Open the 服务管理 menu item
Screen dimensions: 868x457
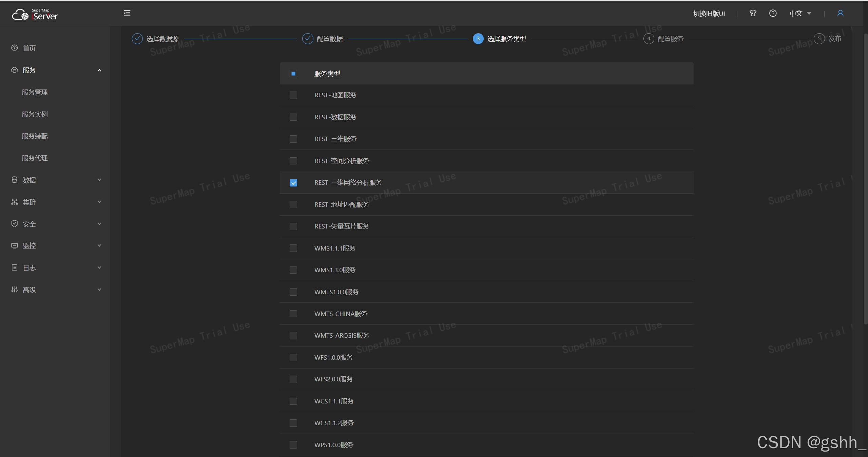click(35, 92)
